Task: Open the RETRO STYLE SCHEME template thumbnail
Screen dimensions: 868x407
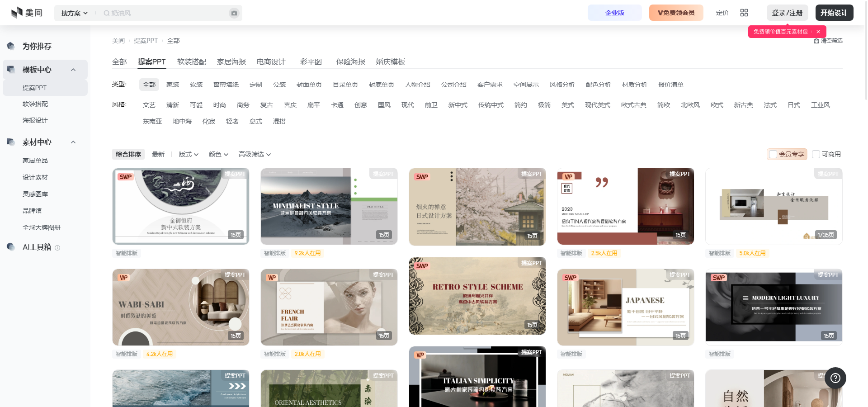Action: coord(477,296)
